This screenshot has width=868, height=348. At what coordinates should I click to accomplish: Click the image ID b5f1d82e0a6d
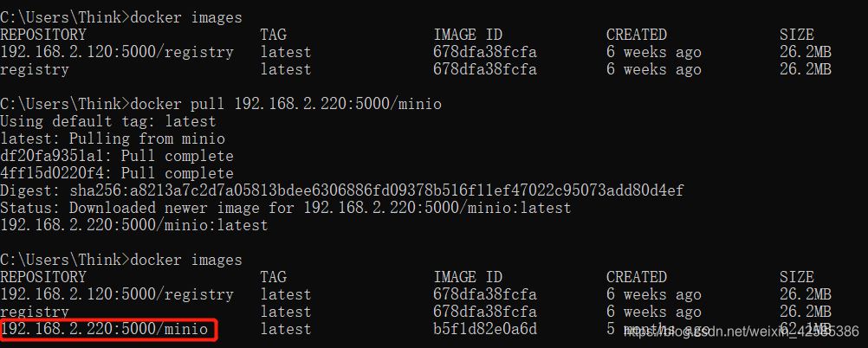click(x=484, y=329)
